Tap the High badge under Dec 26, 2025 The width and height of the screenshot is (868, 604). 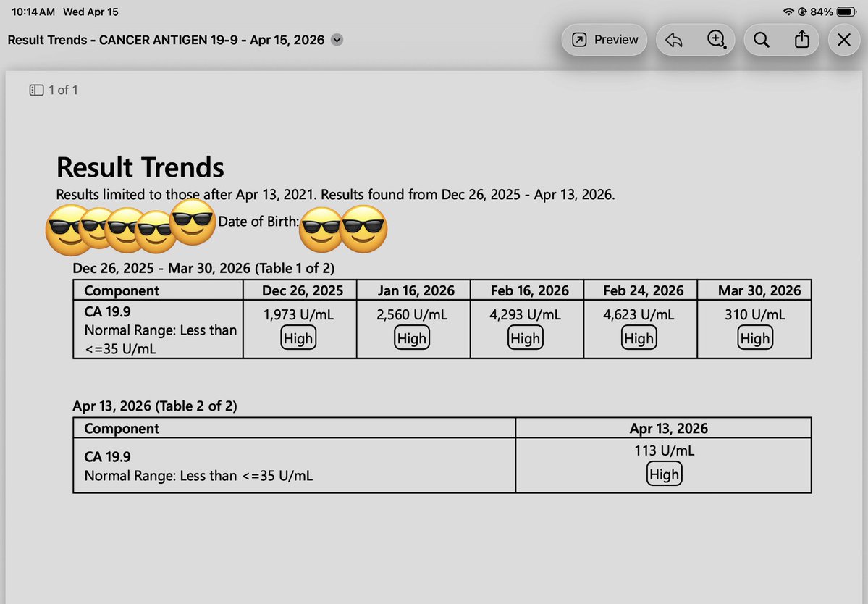298,337
